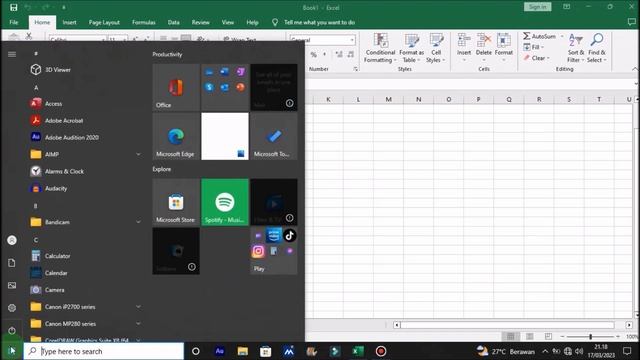This screenshot has height=360, width=640.
Task: Switch to View ribbon tab
Action: tap(228, 22)
